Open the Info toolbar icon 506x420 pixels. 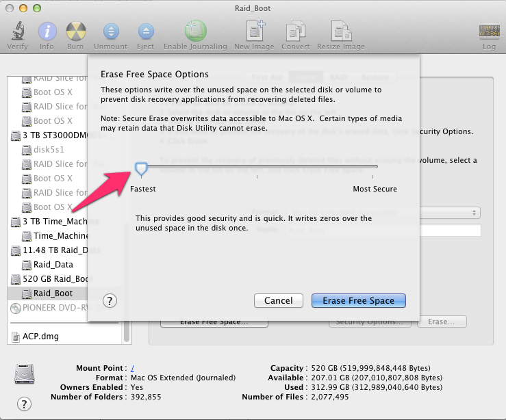[x=47, y=31]
